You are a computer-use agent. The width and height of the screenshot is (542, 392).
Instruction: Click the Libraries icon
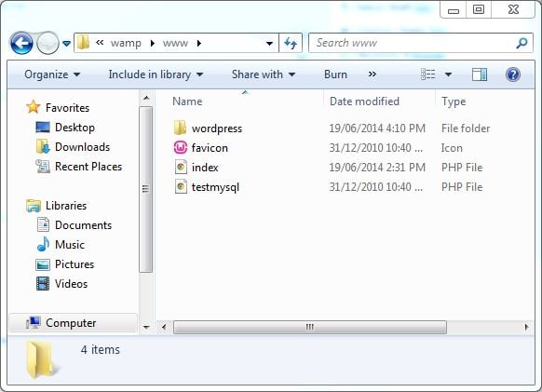[34, 206]
